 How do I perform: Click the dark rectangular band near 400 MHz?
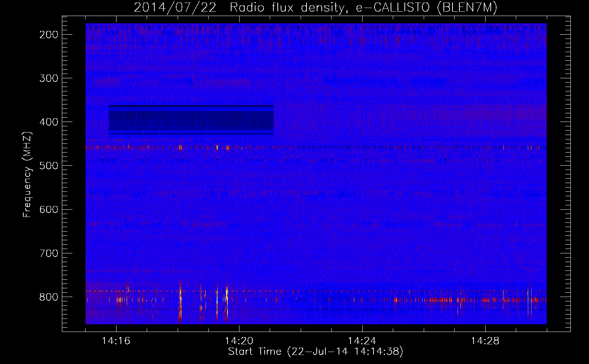(191, 120)
